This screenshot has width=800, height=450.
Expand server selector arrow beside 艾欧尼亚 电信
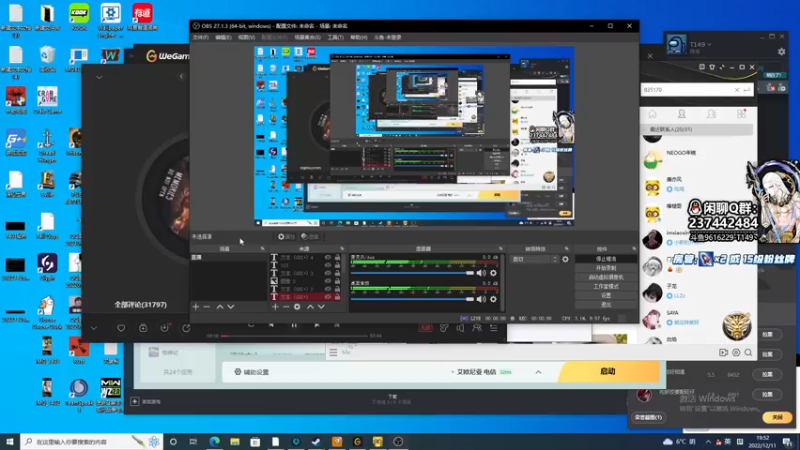(x=538, y=372)
